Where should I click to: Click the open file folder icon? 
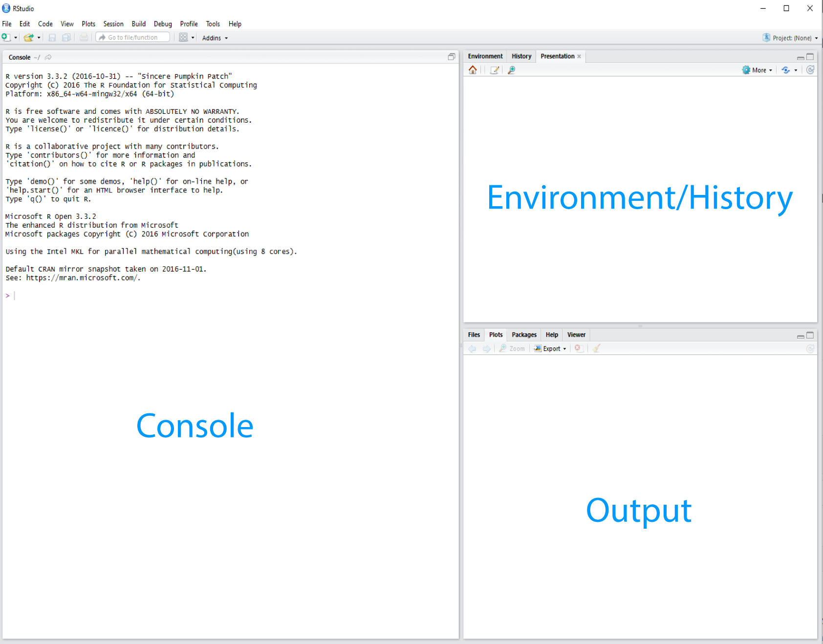point(29,38)
